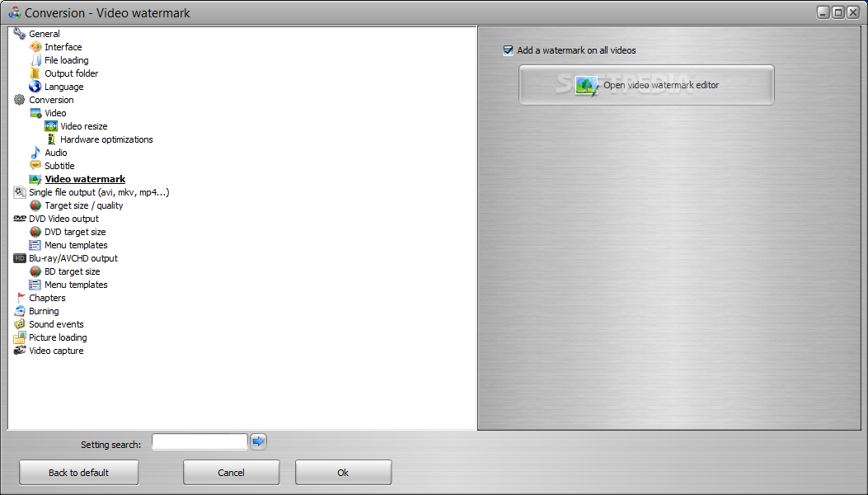Open Sound events settings
The height and width of the screenshot is (495, 868).
pos(56,324)
